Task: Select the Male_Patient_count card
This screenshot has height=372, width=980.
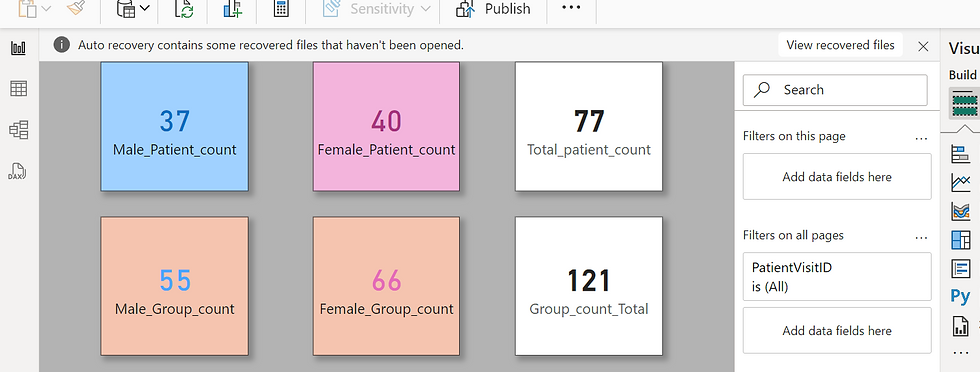Action: click(174, 126)
